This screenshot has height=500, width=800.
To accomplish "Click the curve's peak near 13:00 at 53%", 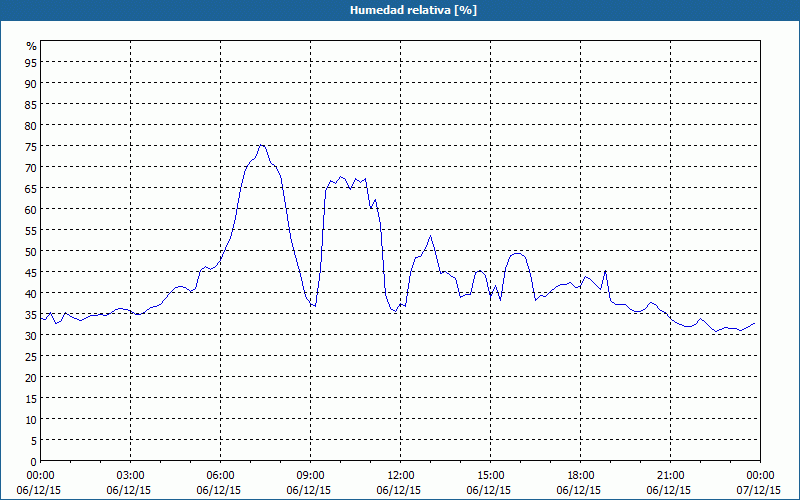I will click(431, 235).
